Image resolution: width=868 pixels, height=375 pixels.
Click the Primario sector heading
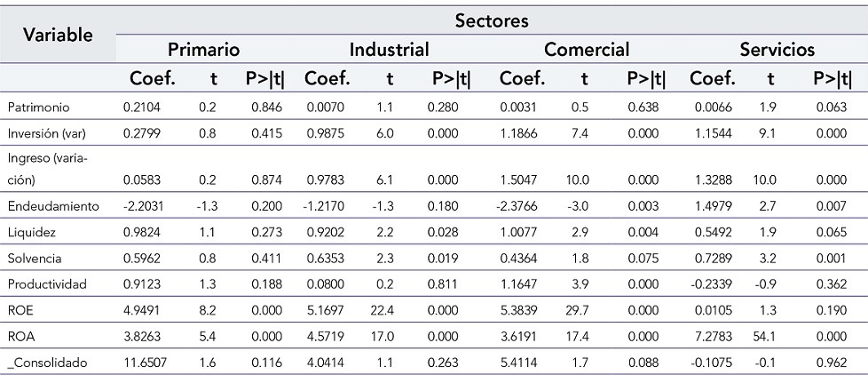coord(203,49)
